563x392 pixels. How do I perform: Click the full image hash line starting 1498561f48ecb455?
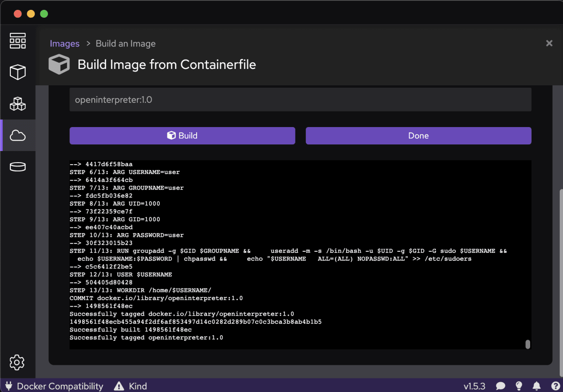pos(196,322)
